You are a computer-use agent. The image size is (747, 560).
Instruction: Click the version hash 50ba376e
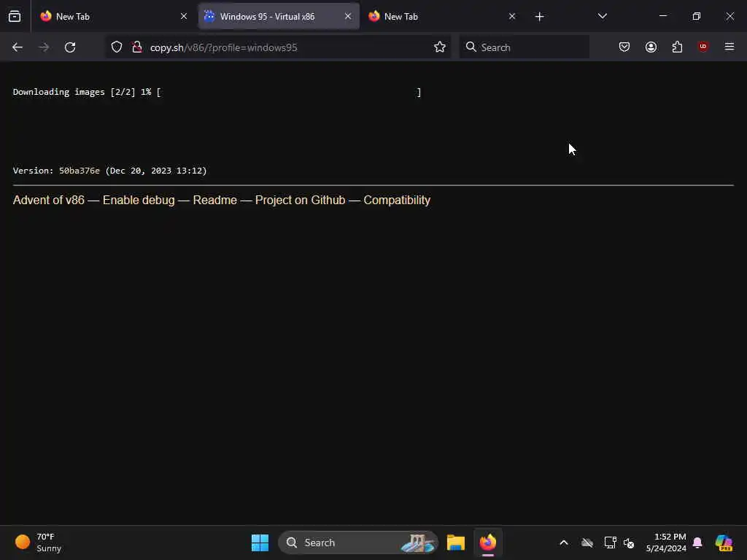tap(79, 171)
